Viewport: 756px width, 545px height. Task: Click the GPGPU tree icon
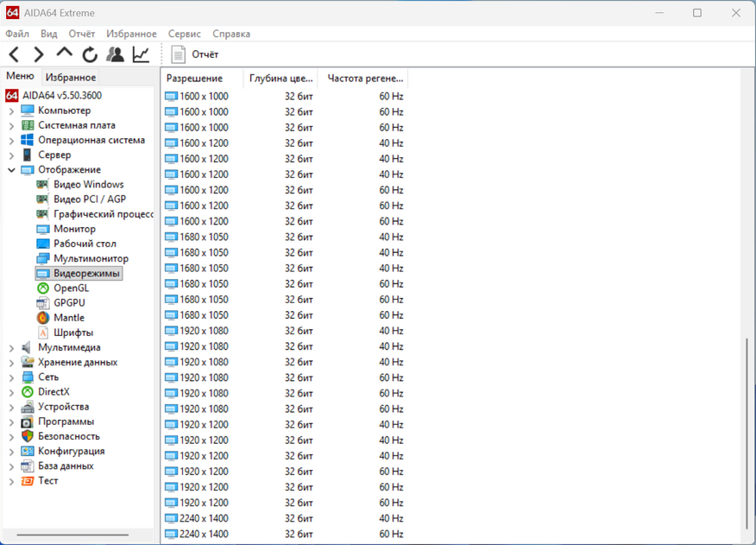click(42, 302)
